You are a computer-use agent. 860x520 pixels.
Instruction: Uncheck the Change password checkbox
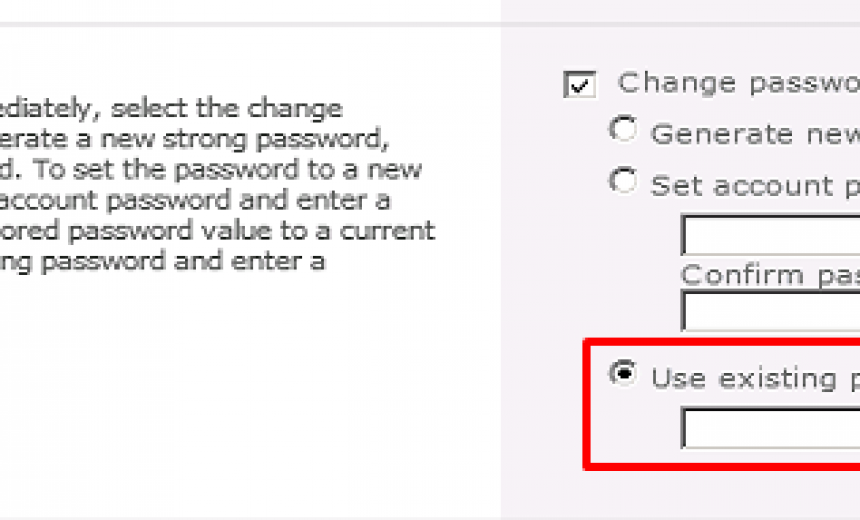[579, 84]
